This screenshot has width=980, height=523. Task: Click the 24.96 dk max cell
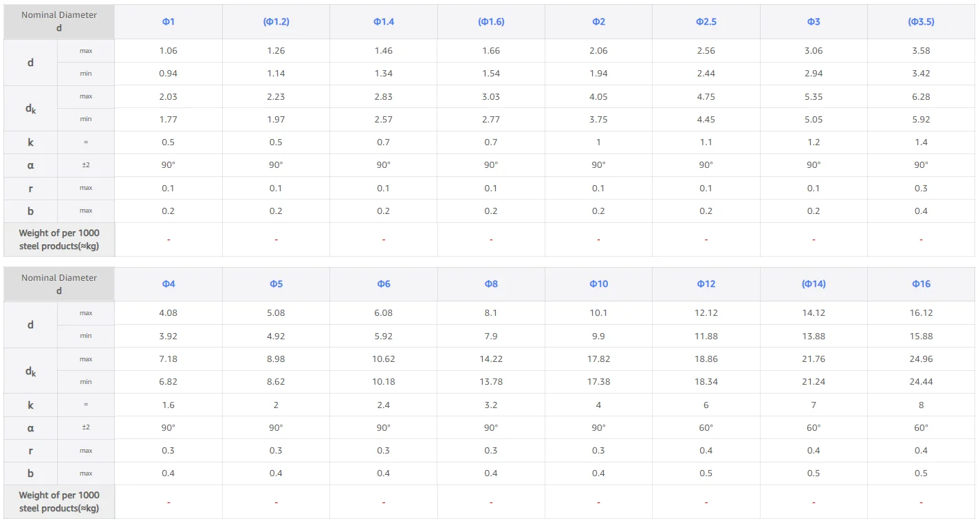pyautogui.click(x=921, y=359)
